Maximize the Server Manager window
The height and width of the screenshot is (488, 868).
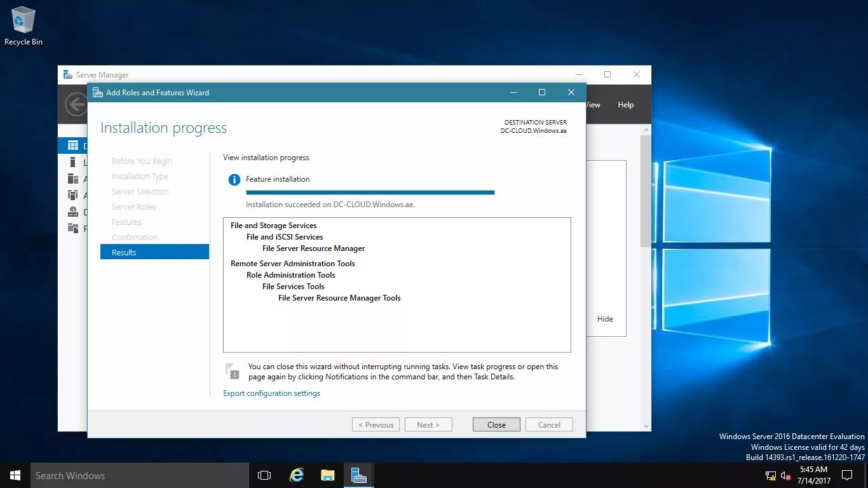[607, 74]
